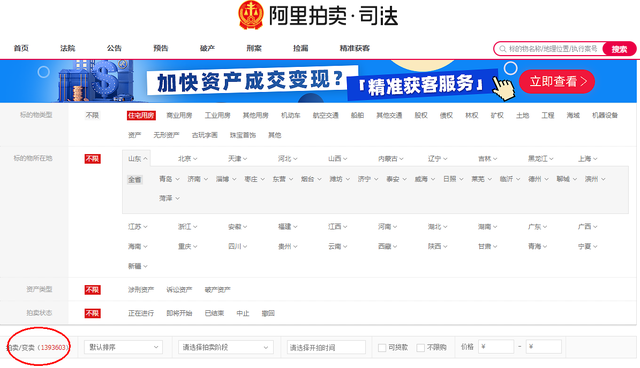Expand the 北京 location dropdown
Screen dimensions: 640x368
click(188, 159)
